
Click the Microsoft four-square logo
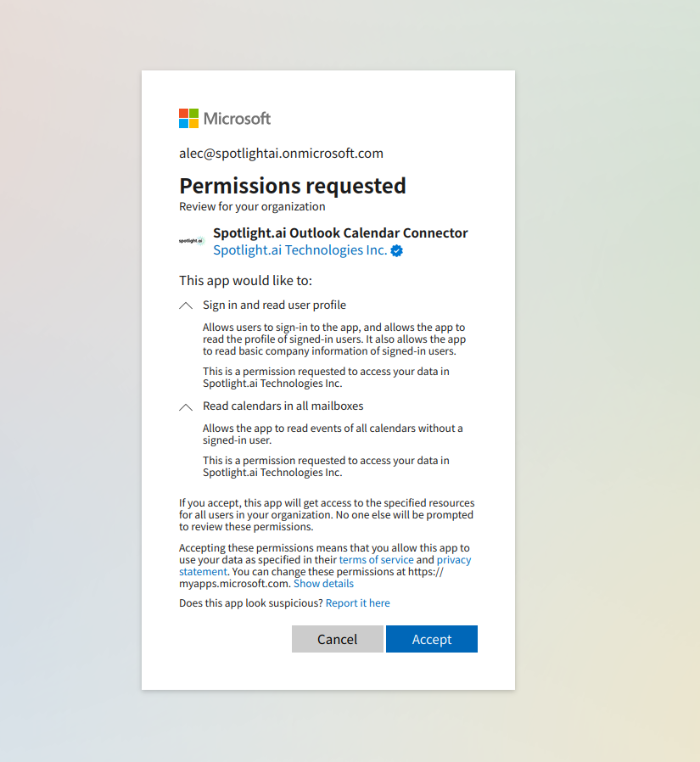click(188, 118)
